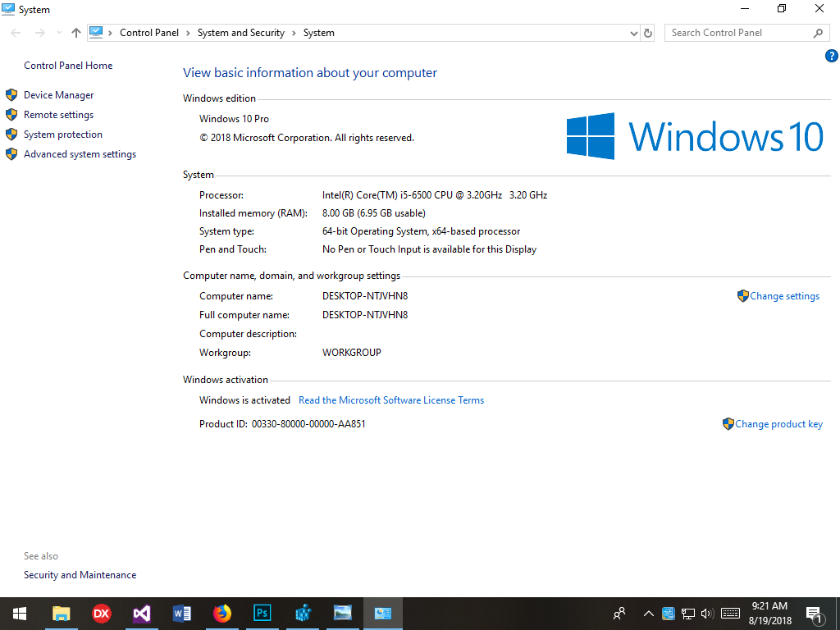
Task: Click the WORKGROUP value
Action: pos(351,353)
